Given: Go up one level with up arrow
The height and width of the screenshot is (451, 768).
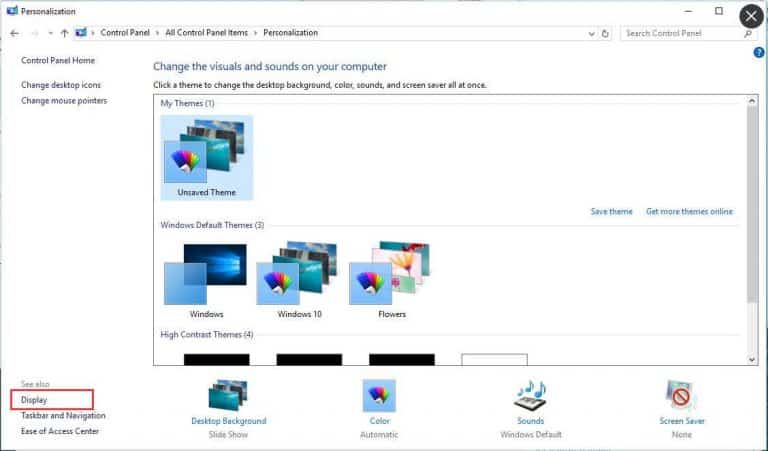Looking at the screenshot, I should [x=64, y=33].
